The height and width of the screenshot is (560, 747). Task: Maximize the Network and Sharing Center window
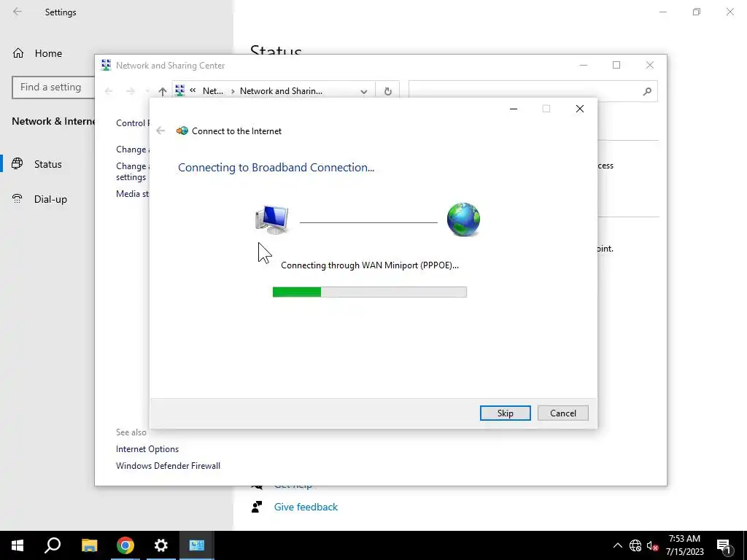(x=616, y=65)
